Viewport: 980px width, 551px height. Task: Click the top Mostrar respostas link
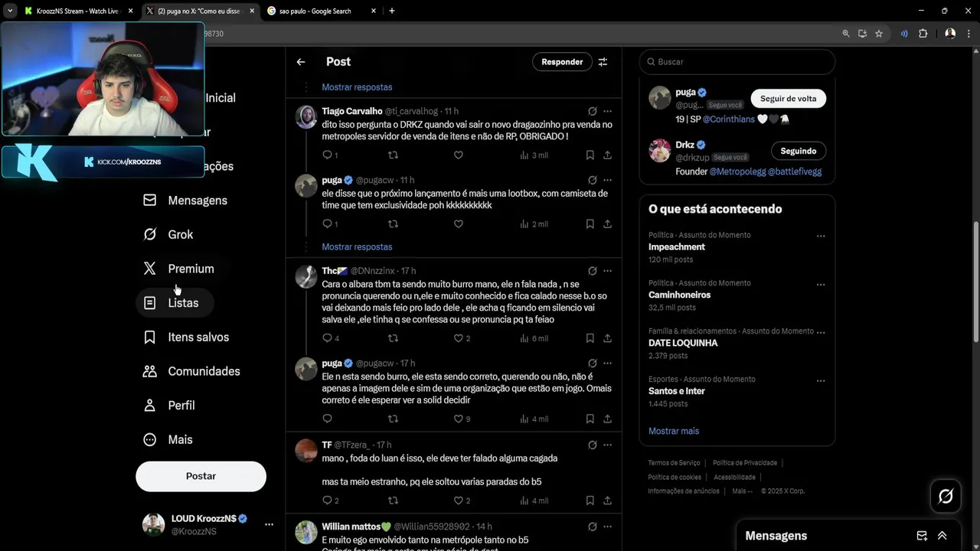pyautogui.click(x=357, y=87)
